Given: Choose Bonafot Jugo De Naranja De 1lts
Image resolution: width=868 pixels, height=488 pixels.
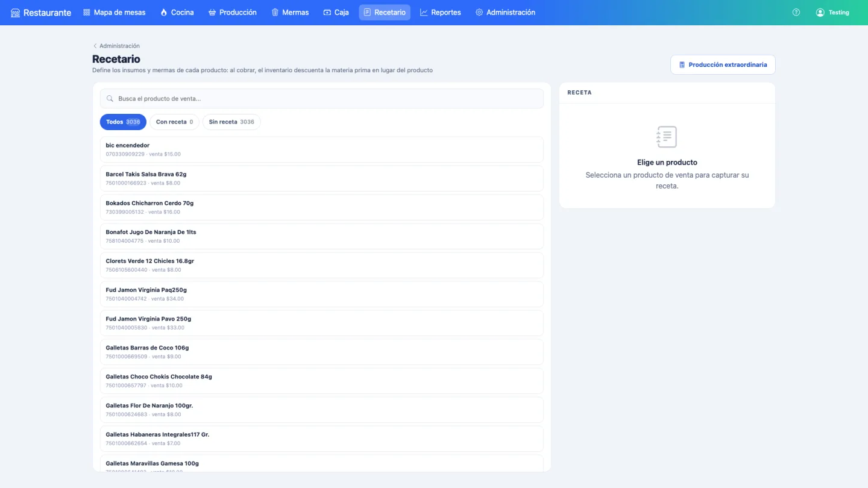Looking at the screenshot, I should [x=322, y=236].
